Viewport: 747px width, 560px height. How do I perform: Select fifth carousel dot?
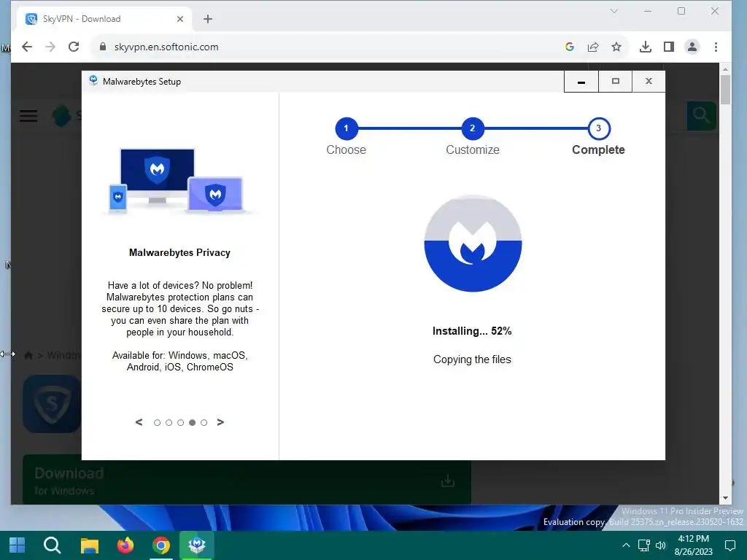pyautogui.click(x=204, y=423)
